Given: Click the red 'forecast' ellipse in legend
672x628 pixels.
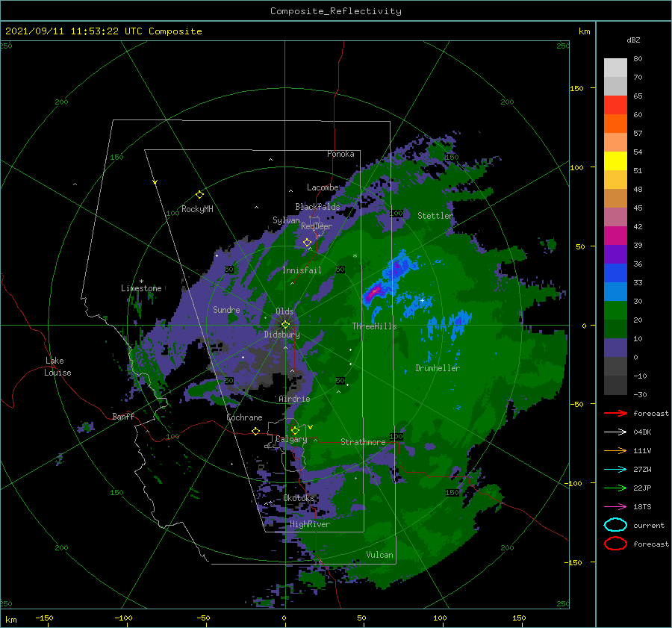Looking at the screenshot, I should pos(615,544).
